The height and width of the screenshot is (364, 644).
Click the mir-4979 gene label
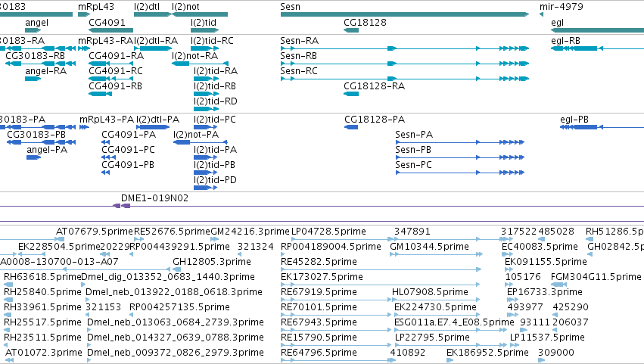pos(561,7)
